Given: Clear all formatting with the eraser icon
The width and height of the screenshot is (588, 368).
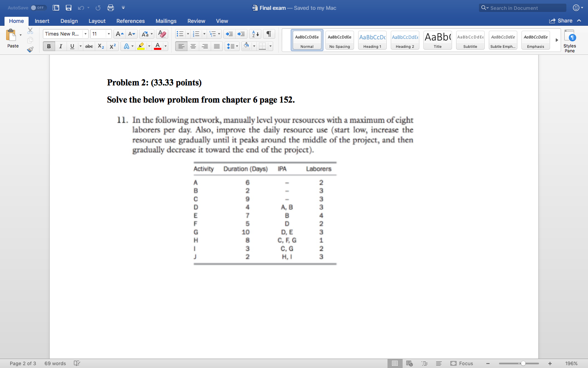Looking at the screenshot, I should point(162,34).
